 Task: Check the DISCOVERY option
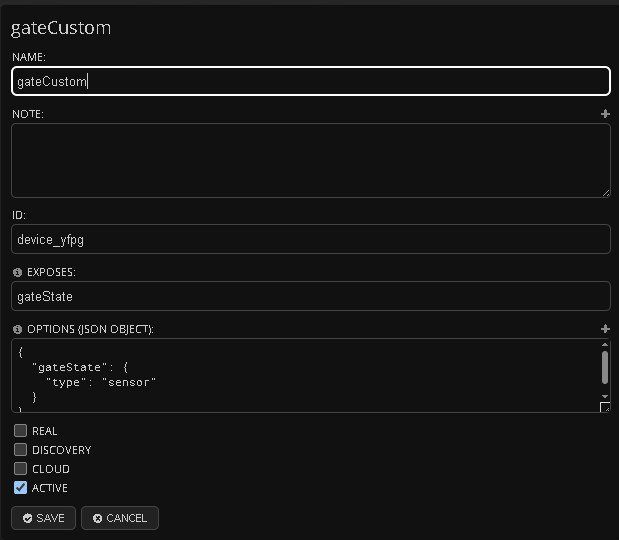coord(20,450)
